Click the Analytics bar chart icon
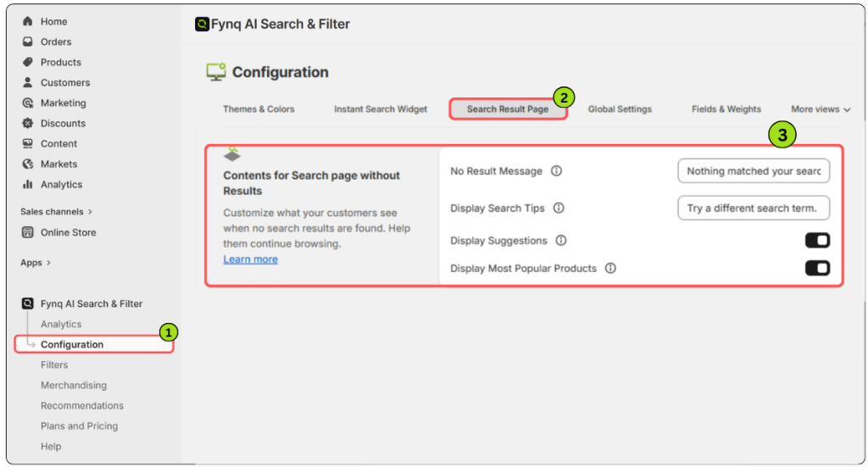This screenshot has height=467, width=868. coord(27,184)
